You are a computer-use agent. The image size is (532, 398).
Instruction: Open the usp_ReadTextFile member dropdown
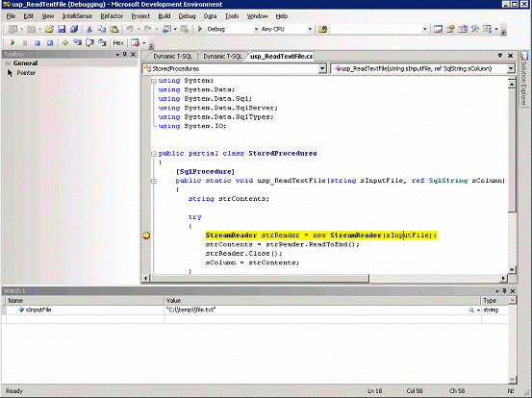(x=511, y=68)
